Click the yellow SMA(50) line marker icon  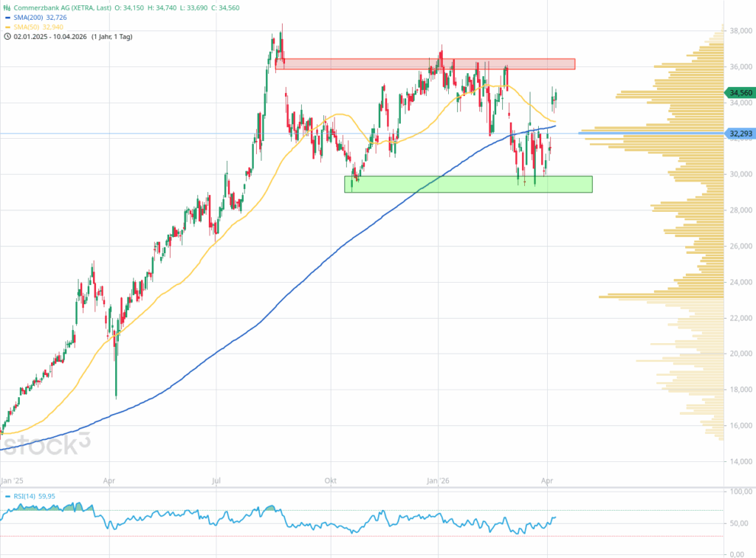7,26
